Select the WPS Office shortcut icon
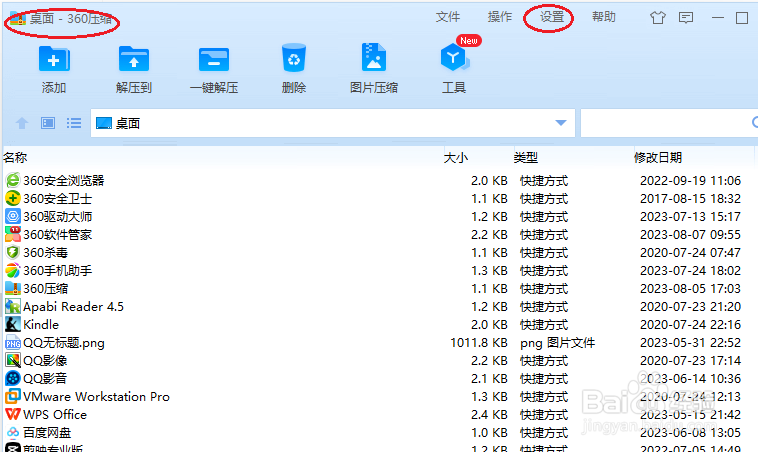This screenshot has height=452, width=758. 13,414
